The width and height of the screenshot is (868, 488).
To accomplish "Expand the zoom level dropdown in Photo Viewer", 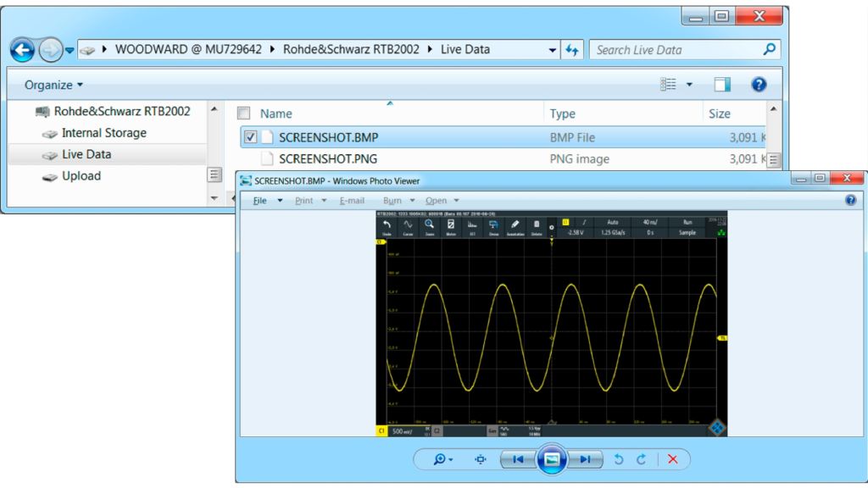I will click(x=451, y=458).
